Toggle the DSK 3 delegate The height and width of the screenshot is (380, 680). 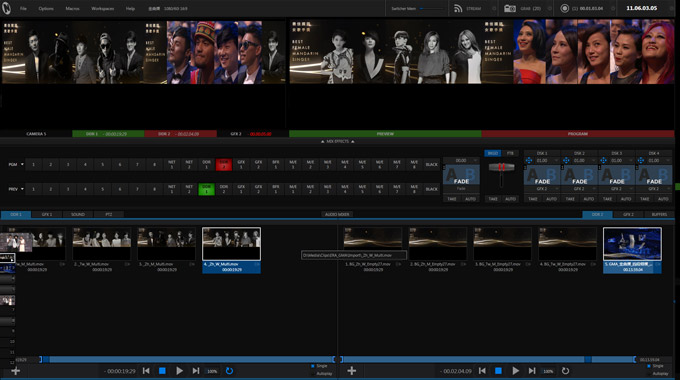pyautogui.click(x=617, y=153)
